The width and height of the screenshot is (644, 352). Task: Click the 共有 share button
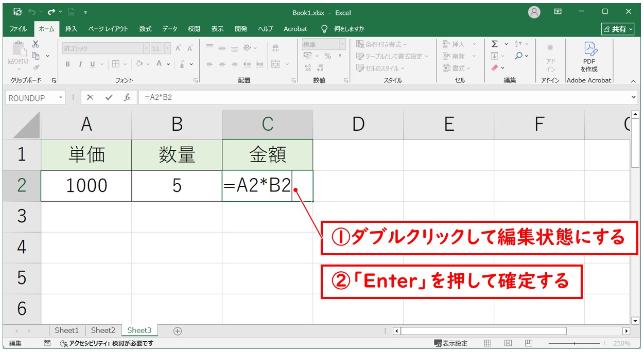(618, 29)
